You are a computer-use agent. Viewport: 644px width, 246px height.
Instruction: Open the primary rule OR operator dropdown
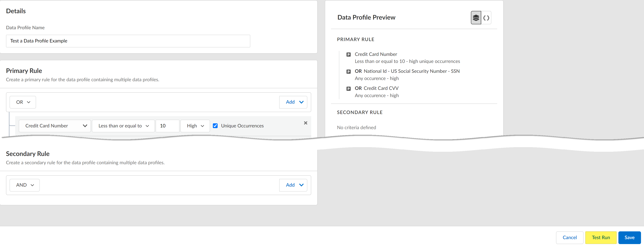[x=23, y=102]
